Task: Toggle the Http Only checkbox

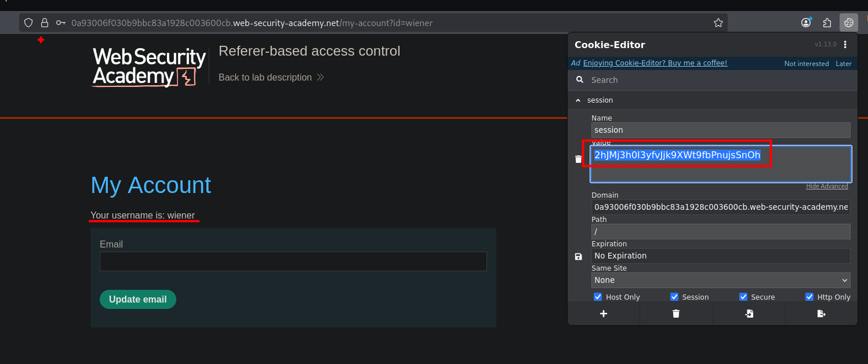Action: (x=809, y=297)
